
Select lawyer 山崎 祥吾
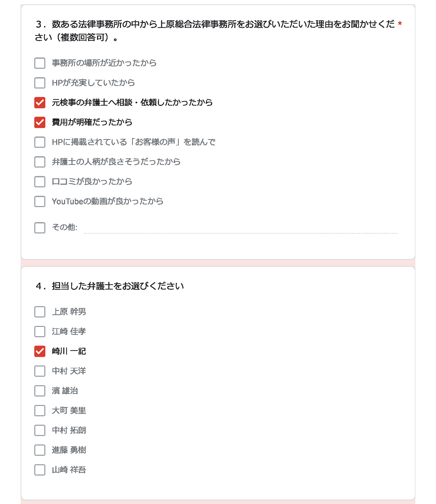40,470
